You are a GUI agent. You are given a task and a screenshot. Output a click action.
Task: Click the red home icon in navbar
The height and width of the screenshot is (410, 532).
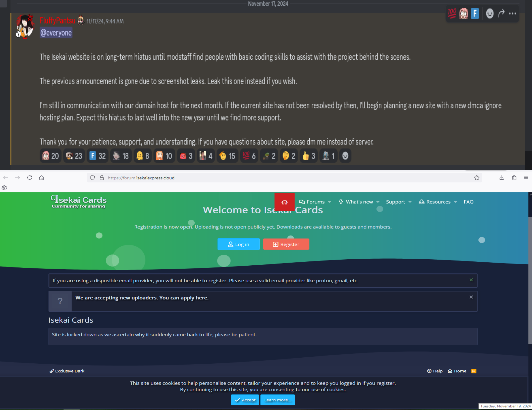[x=284, y=202]
